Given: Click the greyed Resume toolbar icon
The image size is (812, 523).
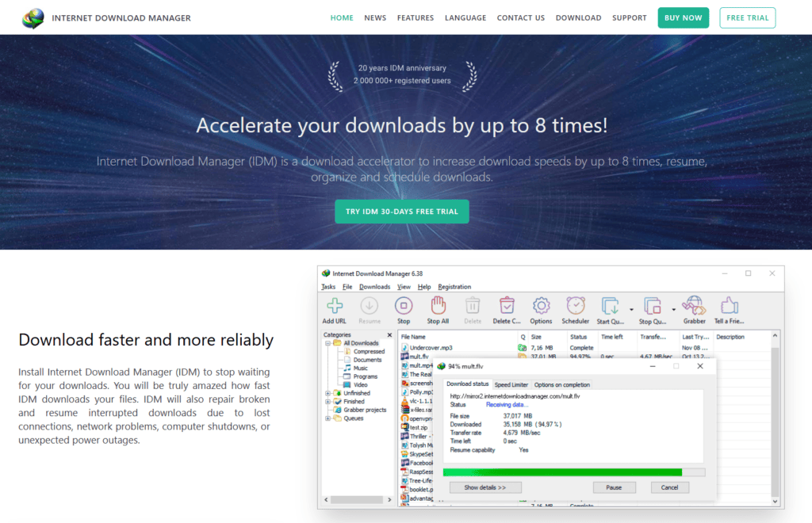Looking at the screenshot, I should tap(370, 306).
